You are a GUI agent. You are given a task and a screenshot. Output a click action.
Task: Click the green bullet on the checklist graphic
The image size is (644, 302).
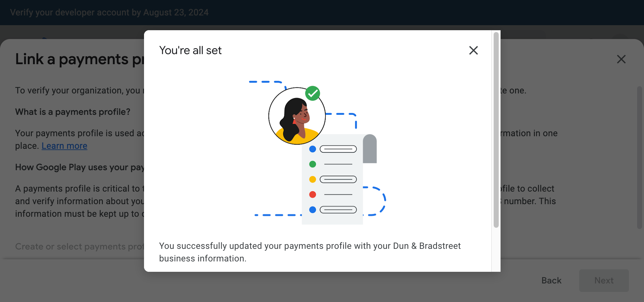pyautogui.click(x=312, y=164)
